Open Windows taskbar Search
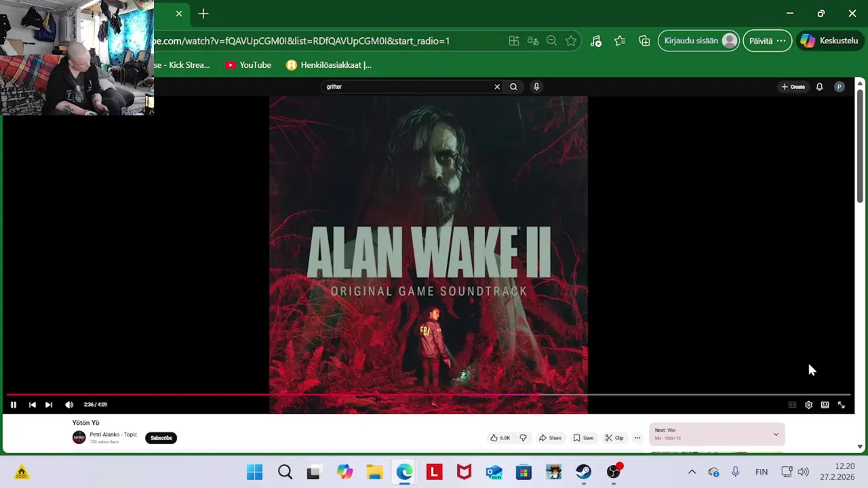 pyautogui.click(x=285, y=472)
